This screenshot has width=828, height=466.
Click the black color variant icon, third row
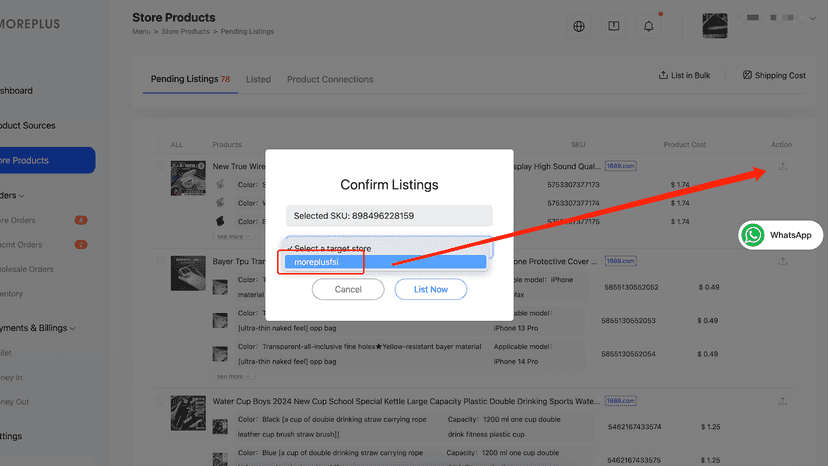[220, 221]
